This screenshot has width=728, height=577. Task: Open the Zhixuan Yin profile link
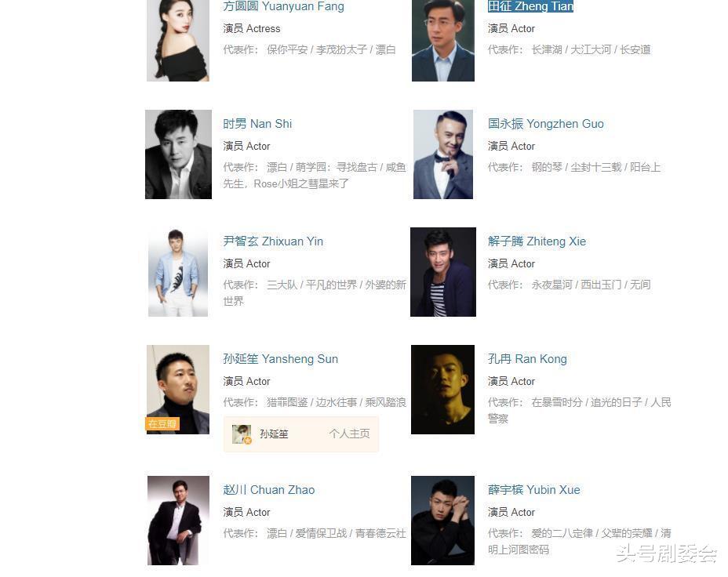[x=273, y=241]
